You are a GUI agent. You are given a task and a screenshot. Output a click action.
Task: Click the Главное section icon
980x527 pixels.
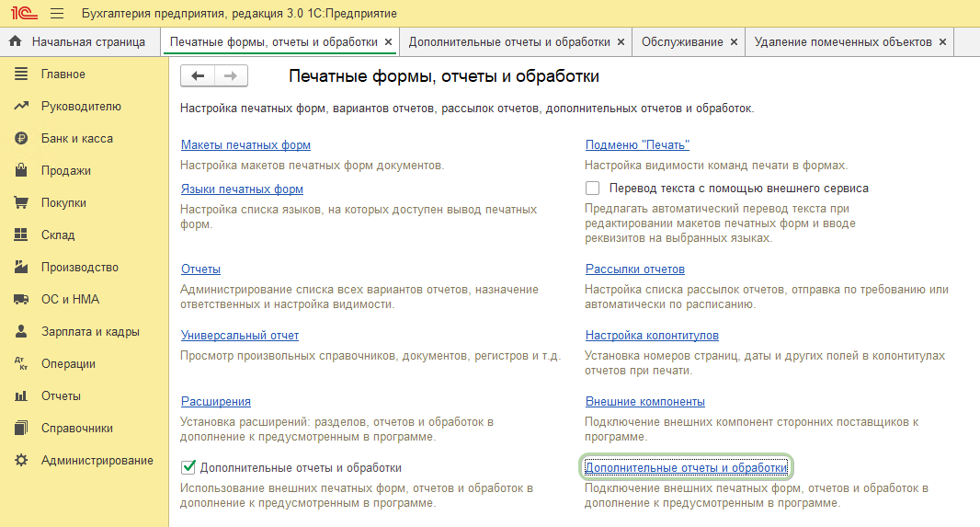(x=21, y=74)
